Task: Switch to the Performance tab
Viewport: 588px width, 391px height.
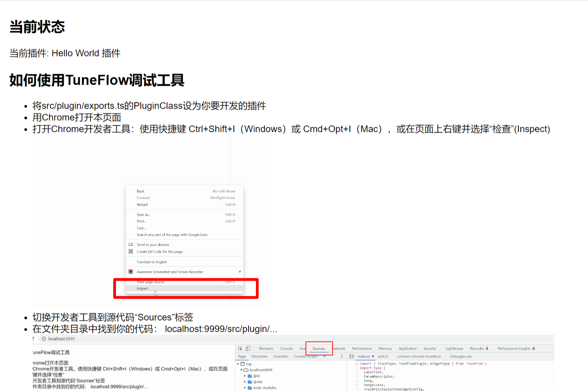Action: [x=362, y=348]
